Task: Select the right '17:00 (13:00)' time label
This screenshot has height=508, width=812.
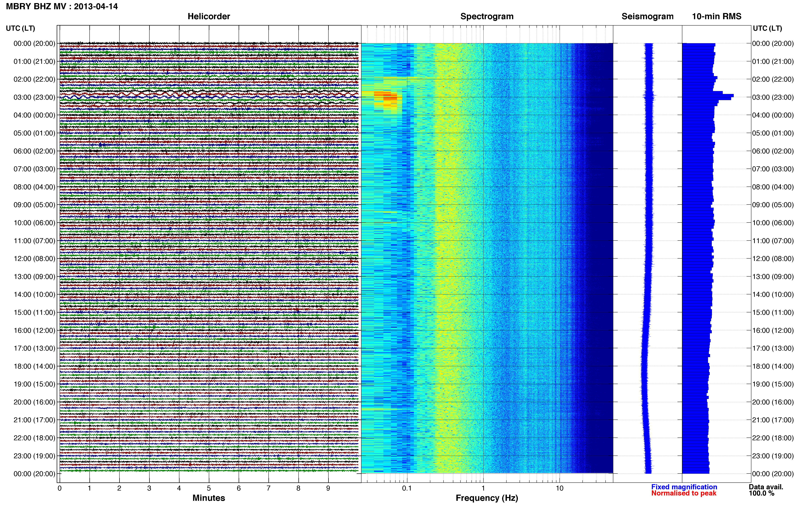Action: (773, 348)
